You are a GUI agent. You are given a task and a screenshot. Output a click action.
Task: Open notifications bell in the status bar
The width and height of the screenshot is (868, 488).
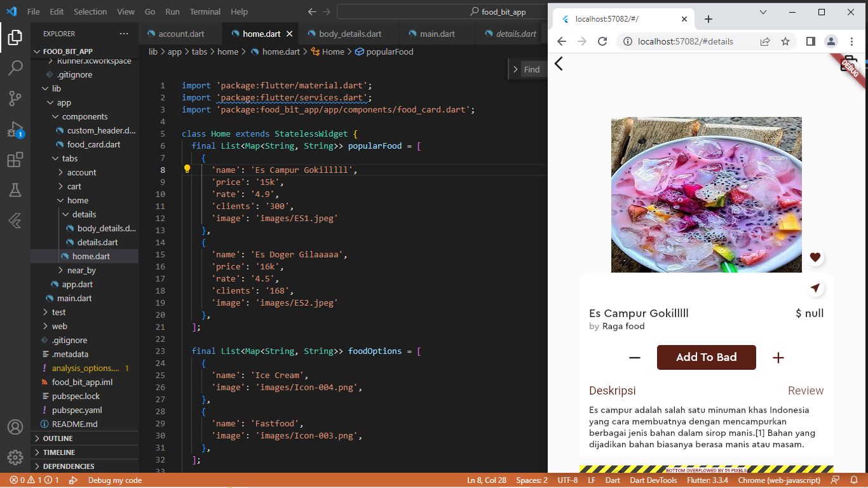coord(854,480)
